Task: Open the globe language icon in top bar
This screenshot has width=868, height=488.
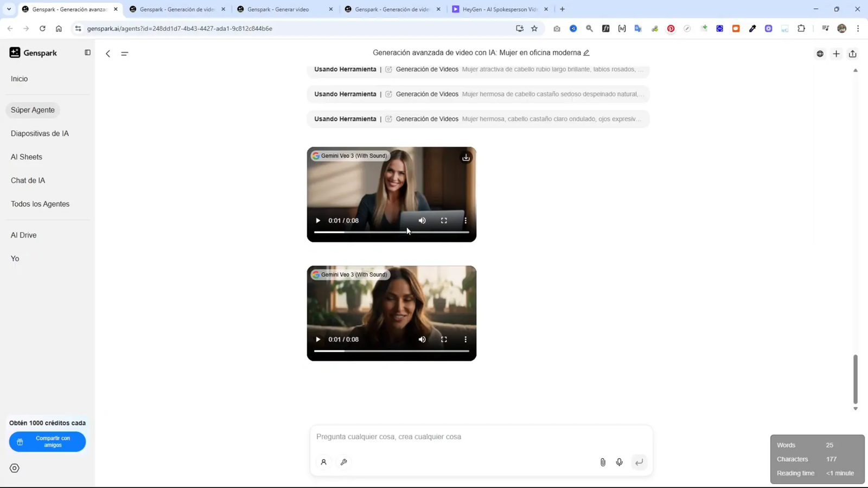Action: click(x=820, y=53)
